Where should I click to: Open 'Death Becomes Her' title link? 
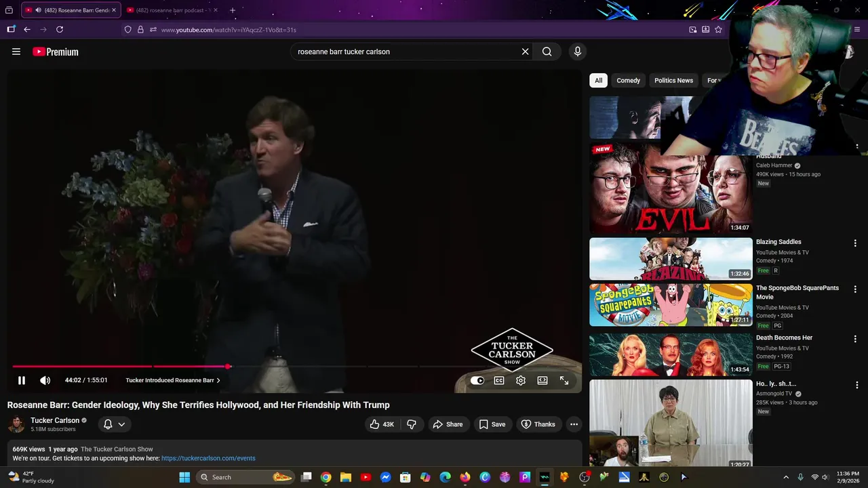784,338
